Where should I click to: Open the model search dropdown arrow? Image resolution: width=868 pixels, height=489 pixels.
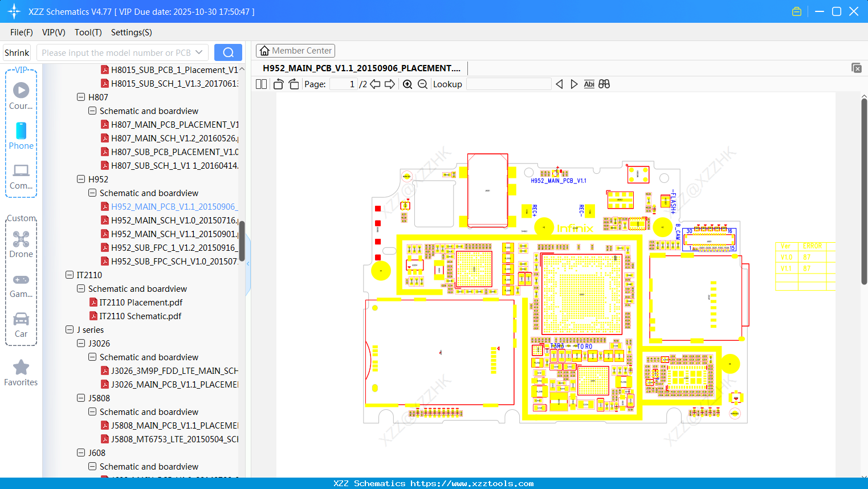199,52
